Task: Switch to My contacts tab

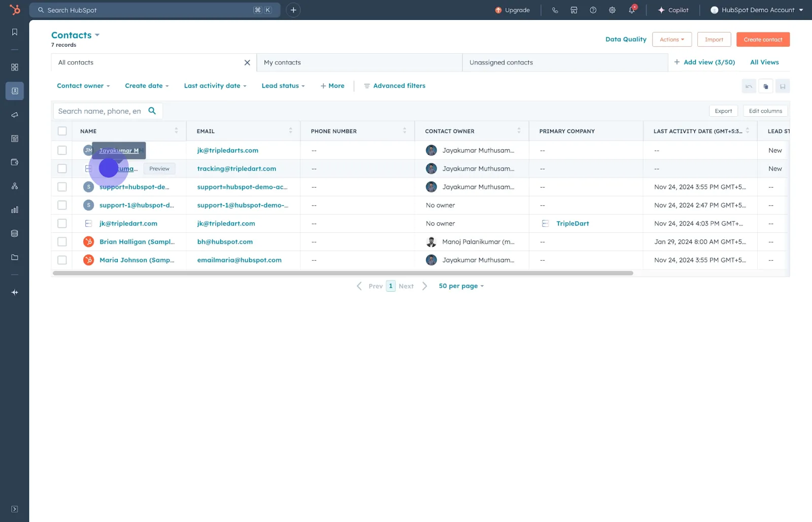Action: pyautogui.click(x=359, y=62)
